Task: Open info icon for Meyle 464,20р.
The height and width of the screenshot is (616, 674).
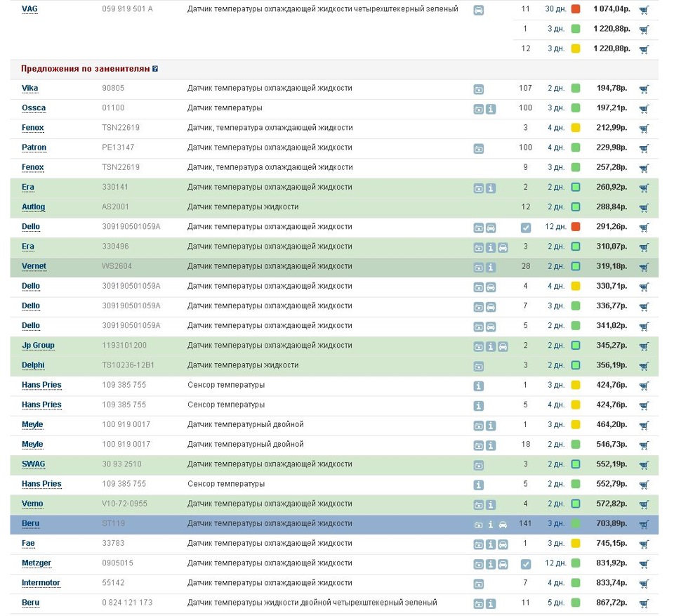Action: tap(491, 426)
